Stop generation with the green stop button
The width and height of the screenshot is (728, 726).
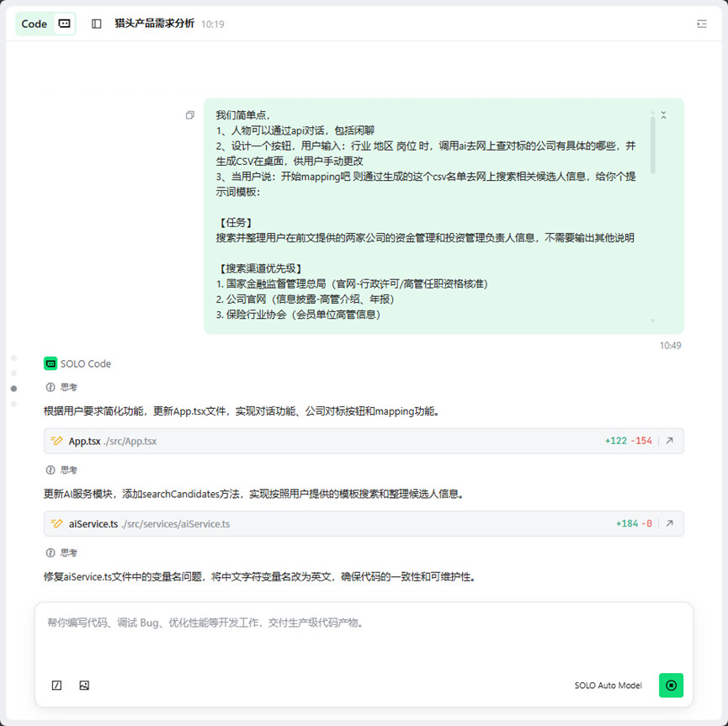coord(671,685)
